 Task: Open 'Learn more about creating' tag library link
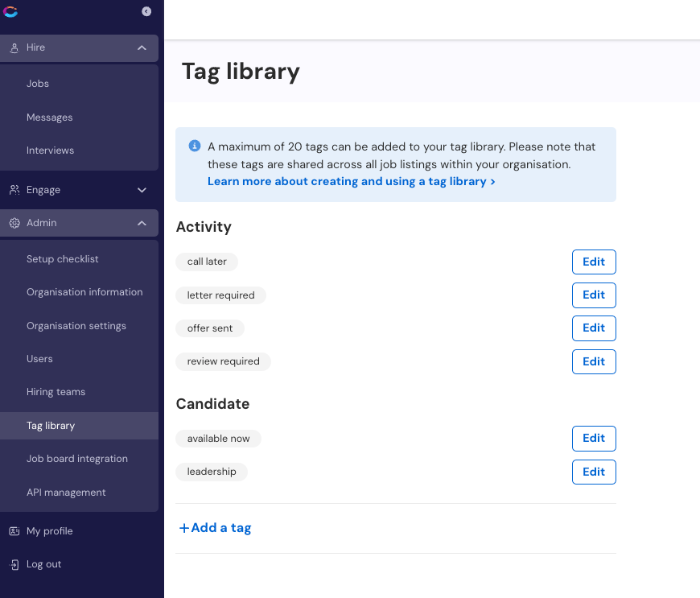(x=352, y=182)
